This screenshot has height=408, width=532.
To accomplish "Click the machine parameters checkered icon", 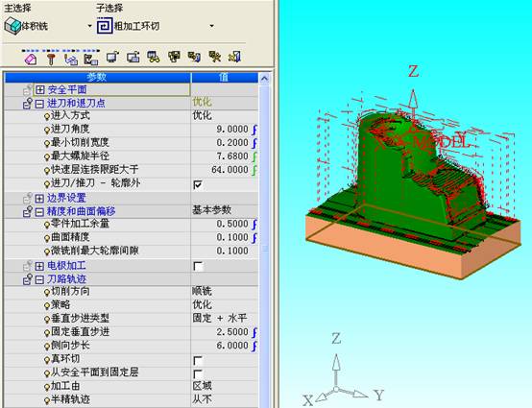I will [91, 59].
